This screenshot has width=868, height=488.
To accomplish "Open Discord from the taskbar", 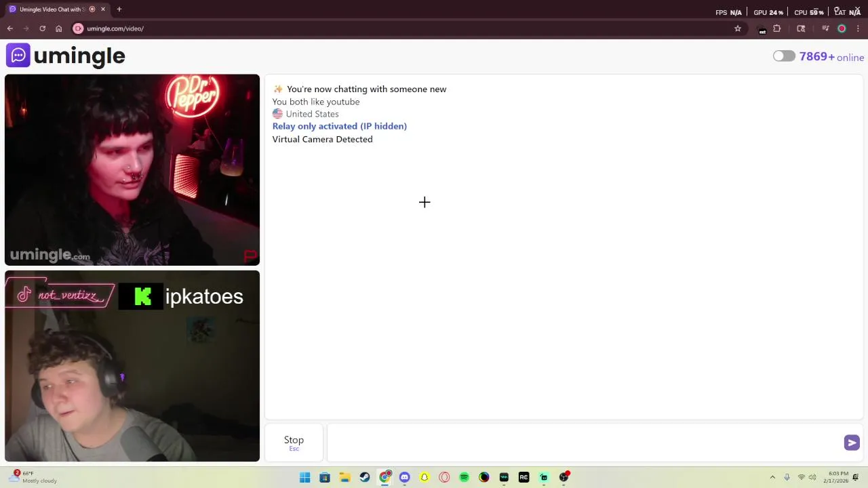I will point(405,477).
